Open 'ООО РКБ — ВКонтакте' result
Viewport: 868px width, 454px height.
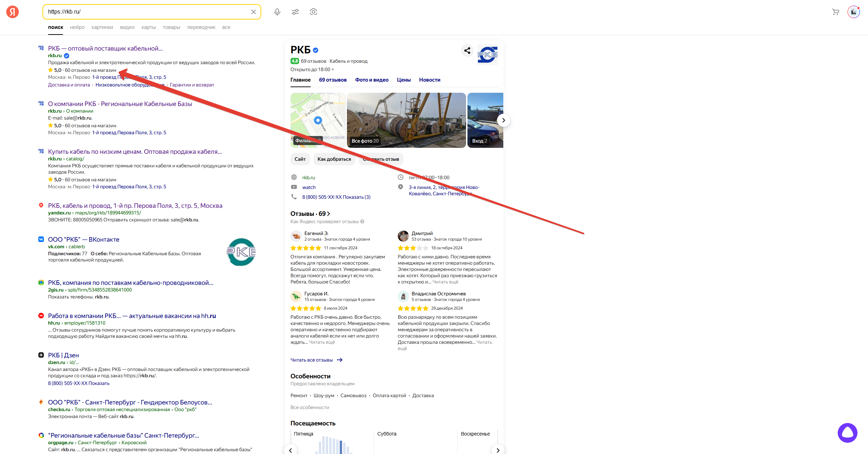coord(84,240)
